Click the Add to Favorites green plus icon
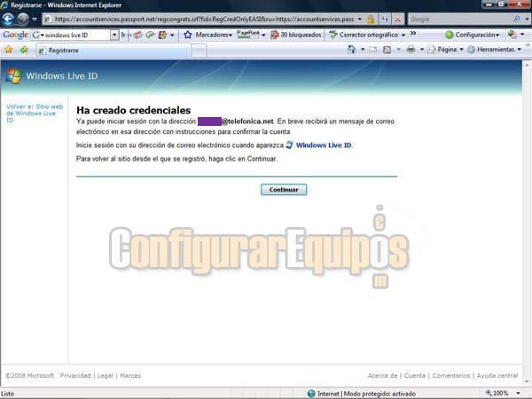This screenshot has width=532, height=399. (x=24, y=50)
